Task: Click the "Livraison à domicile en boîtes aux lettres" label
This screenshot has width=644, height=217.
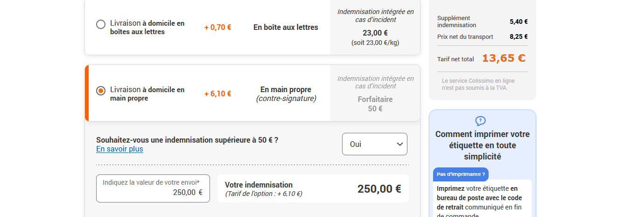Action: pos(147,27)
